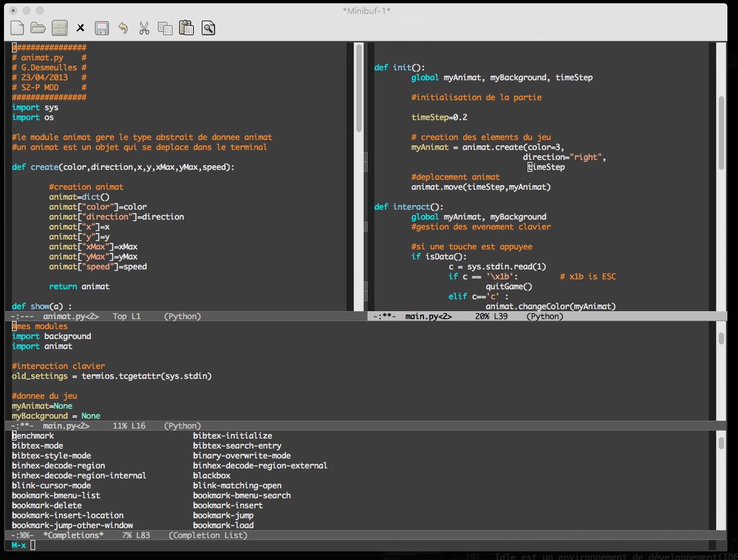738x560 pixels.
Task: Open Dired via the file-cabinet icon
Action: click(x=59, y=27)
